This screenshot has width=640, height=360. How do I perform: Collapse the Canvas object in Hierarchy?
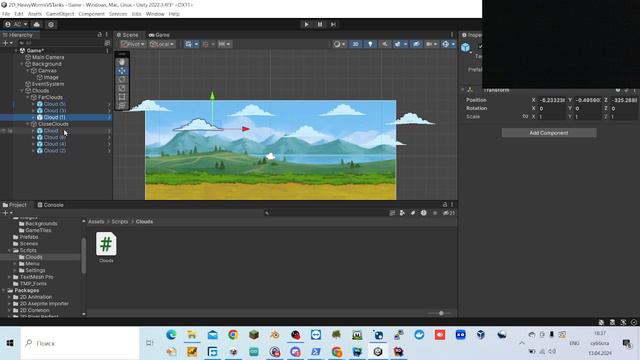click(28, 71)
